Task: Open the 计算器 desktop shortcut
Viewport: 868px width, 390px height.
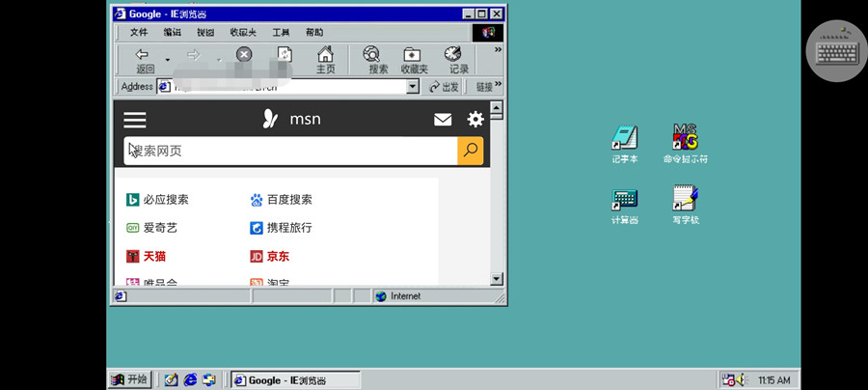Action: pos(625,206)
